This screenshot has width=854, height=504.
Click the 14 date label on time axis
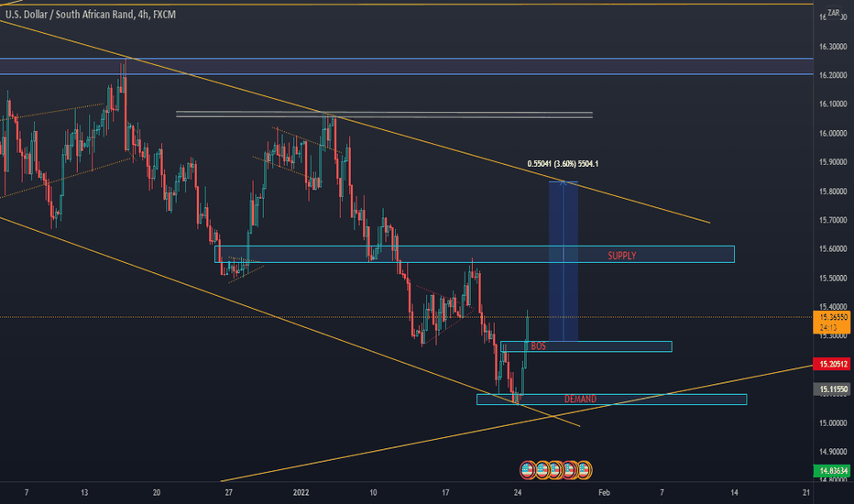734,493
